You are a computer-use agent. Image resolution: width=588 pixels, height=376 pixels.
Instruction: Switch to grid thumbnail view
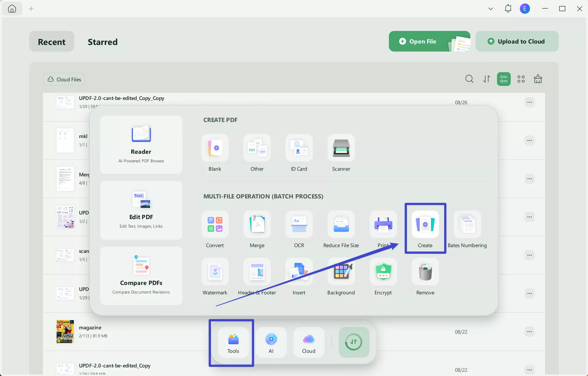point(521,79)
